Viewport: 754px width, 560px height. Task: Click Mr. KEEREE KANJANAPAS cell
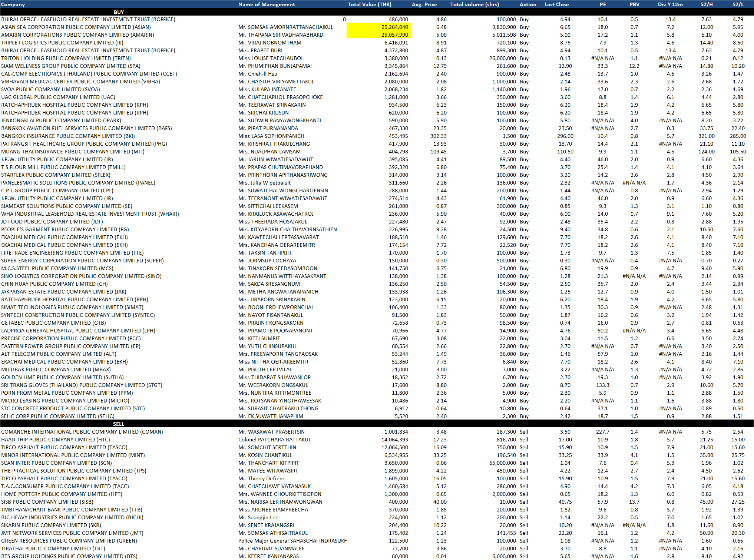[268, 556]
